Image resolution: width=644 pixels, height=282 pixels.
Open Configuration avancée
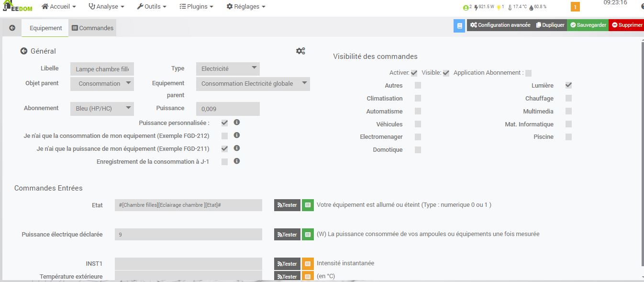500,25
